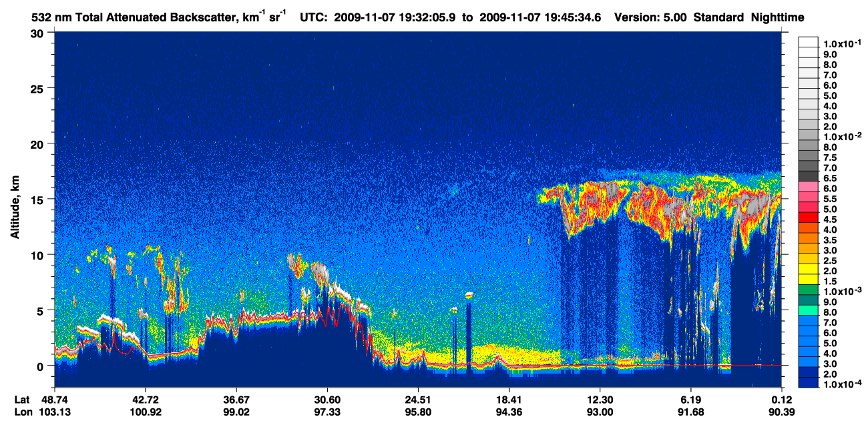Select latitude value "42.72"

(x=145, y=399)
